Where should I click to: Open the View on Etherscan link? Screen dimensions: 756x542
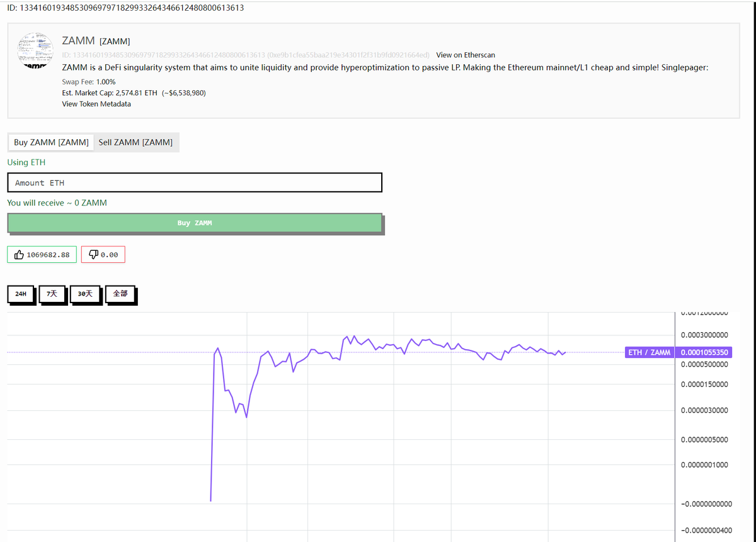pos(466,55)
